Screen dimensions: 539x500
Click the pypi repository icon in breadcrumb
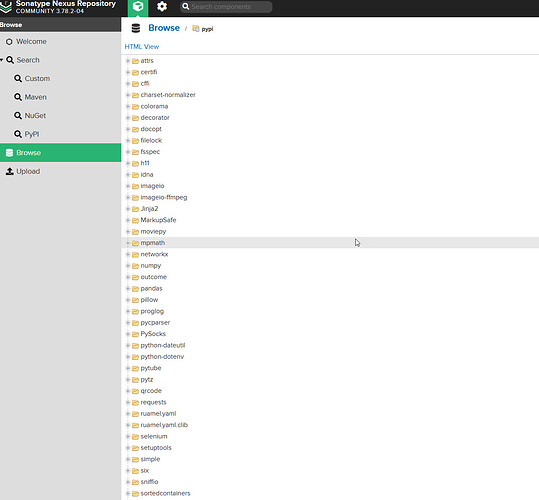pyautogui.click(x=196, y=29)
